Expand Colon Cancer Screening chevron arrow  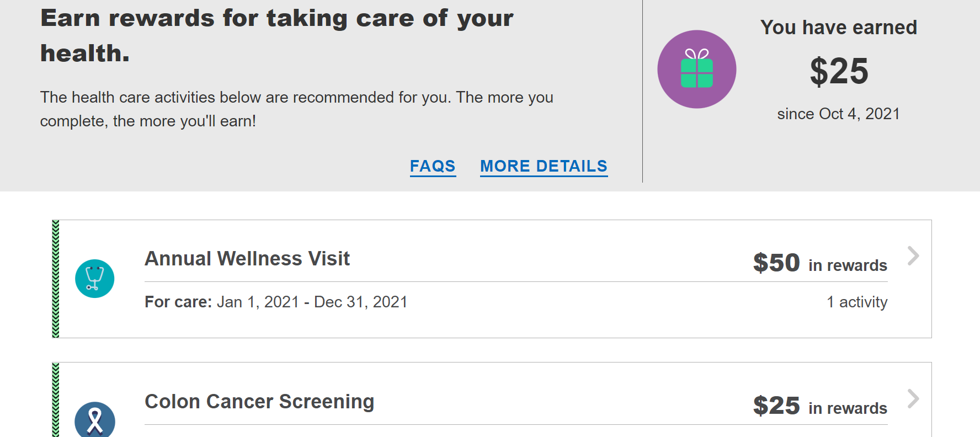(913, 398)
